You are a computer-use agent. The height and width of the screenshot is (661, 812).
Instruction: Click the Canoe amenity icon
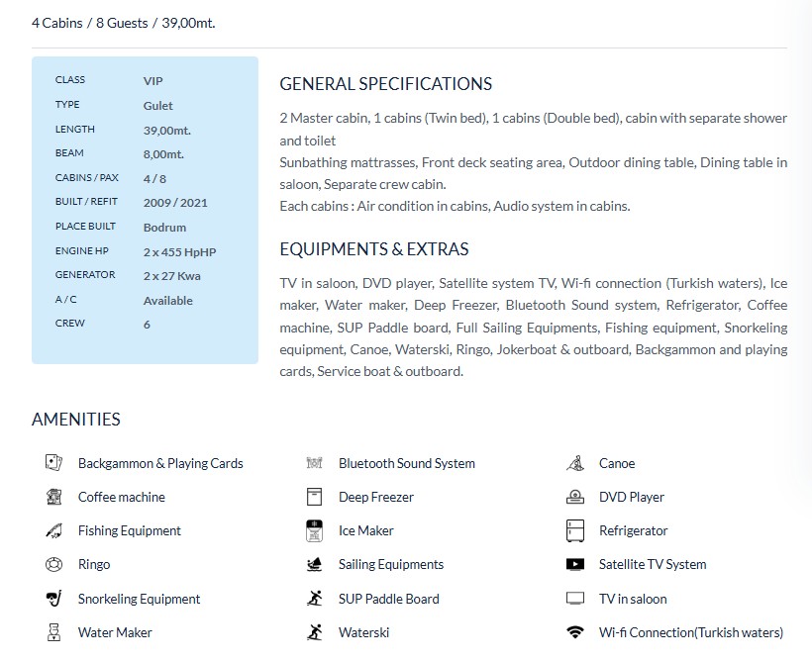click(575, 462)
